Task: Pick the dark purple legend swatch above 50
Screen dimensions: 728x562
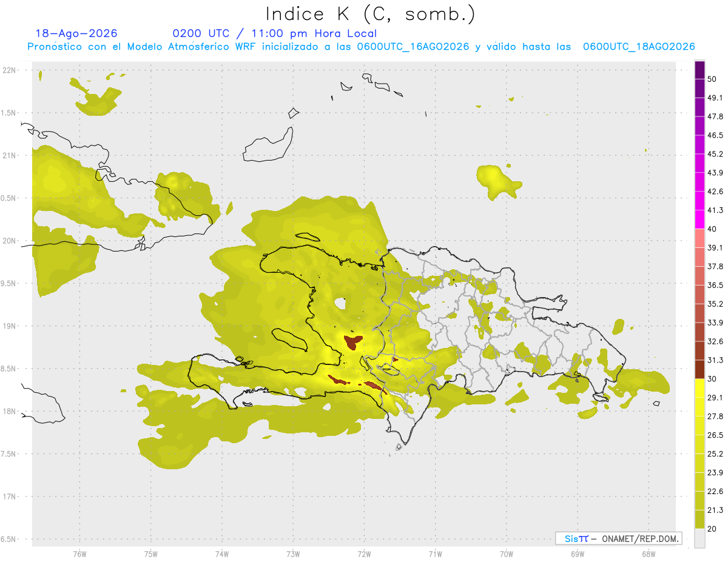Action: pos(699,70)
